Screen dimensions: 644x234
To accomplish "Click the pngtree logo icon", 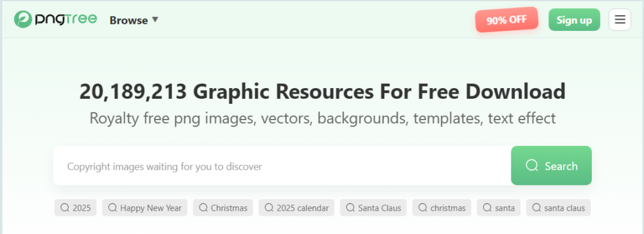I will [x=23, y=19].
